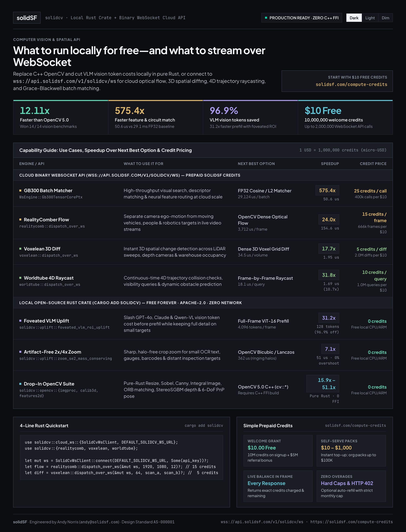Click the 575.4x speedup badge in GB300 row

click(x=327, y=190)
